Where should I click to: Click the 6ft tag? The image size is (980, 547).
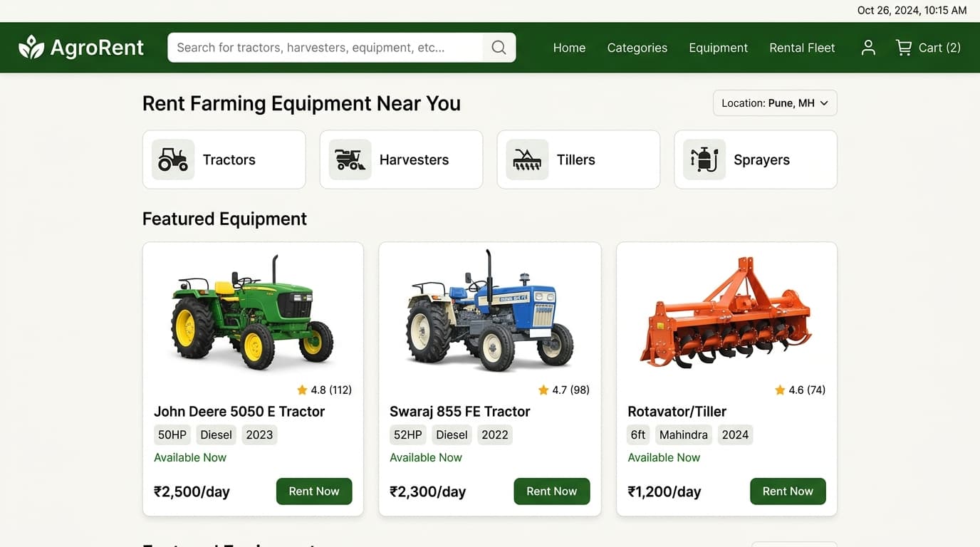[x=638, y=434]
